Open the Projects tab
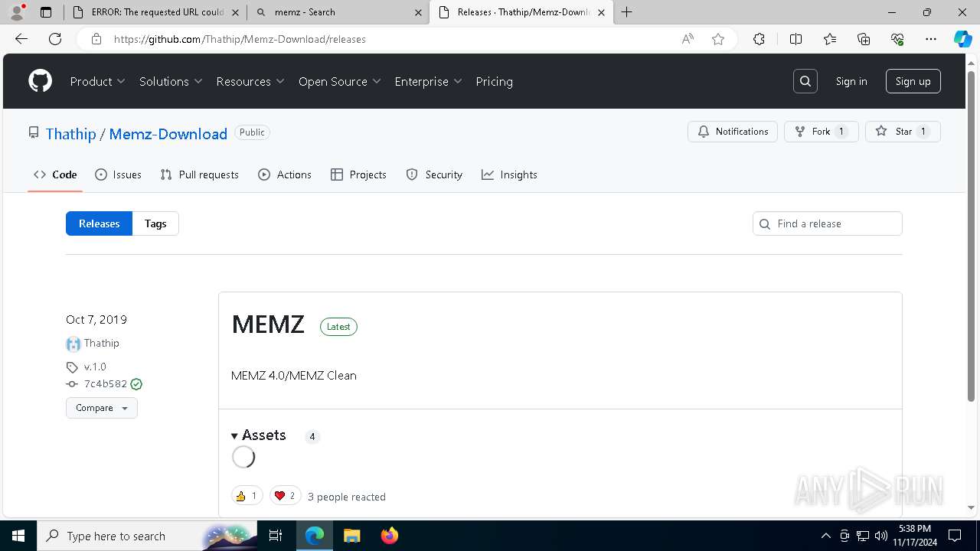 358,174
